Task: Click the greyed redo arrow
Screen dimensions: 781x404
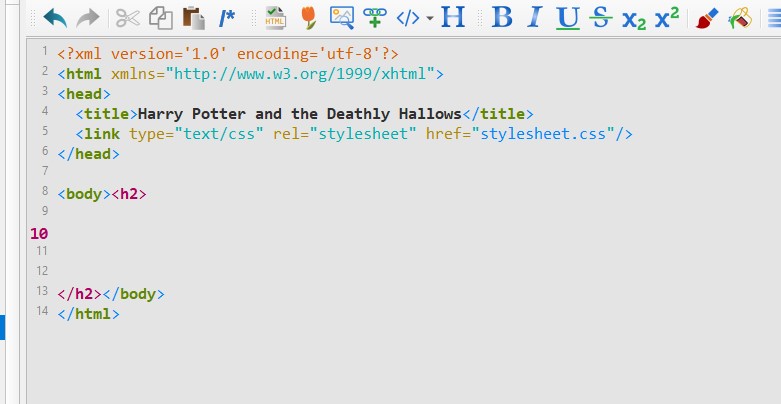Action: [x=88, y=18]
